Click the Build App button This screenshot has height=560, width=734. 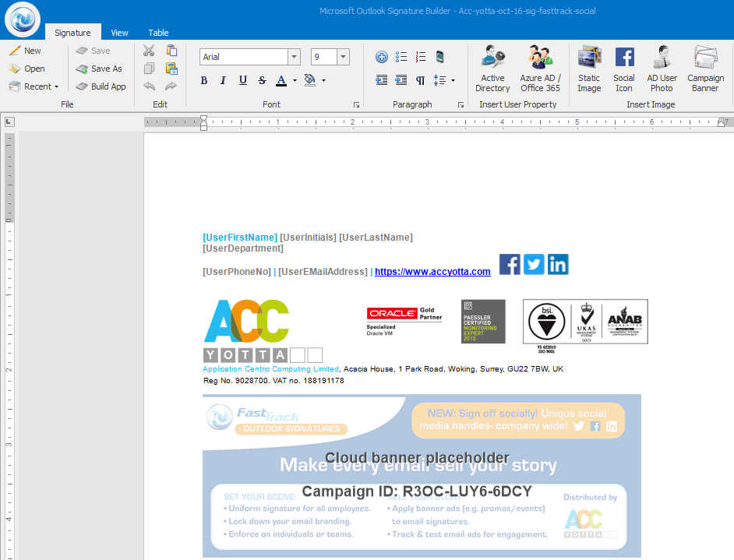[101, 86]
